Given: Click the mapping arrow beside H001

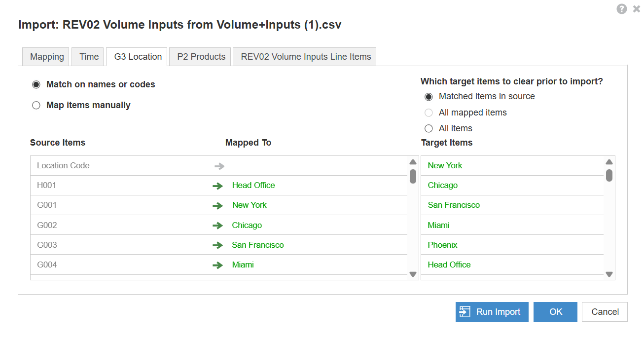Looking at the screenshot, I should 217,186.
